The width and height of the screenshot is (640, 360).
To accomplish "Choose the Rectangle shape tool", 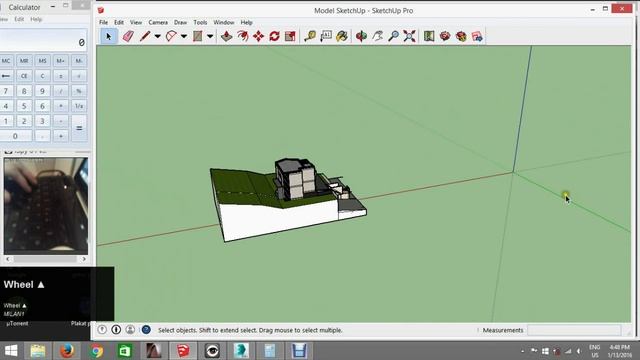I will coord(198,36).
